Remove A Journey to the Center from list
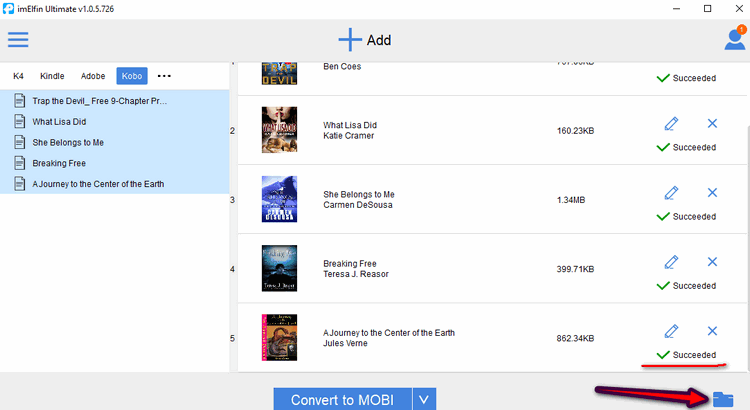 (x=712, y=331)
